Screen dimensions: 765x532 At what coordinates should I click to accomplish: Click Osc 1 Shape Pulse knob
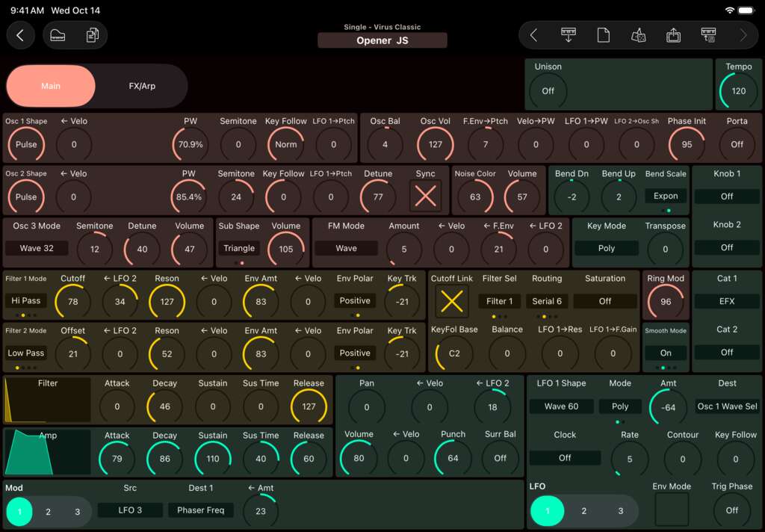tap(26, 144)
